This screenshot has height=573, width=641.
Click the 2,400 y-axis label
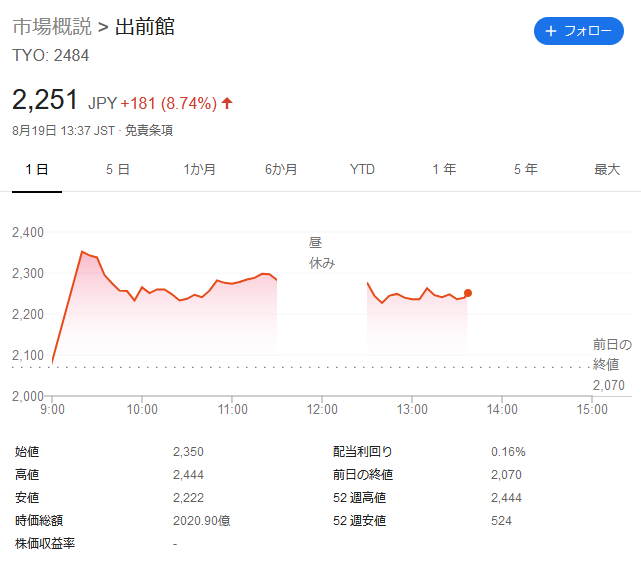point(28,232)
